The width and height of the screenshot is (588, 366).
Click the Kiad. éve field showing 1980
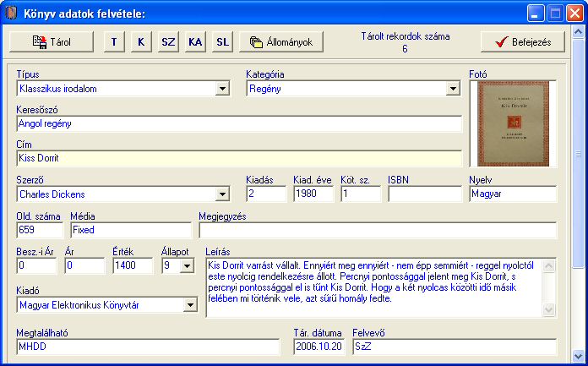pyautogui.click(x=313, y=194)
